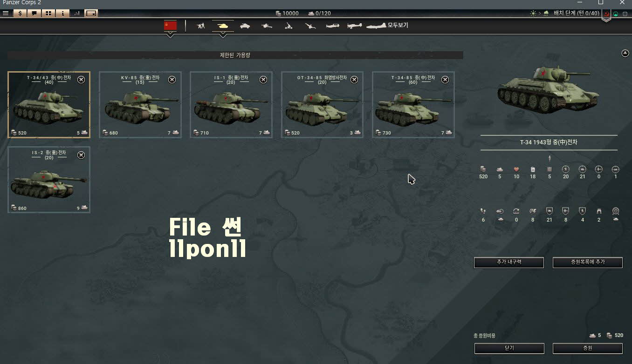Remove the IS-2 heavy tank with X

[81, 155]
